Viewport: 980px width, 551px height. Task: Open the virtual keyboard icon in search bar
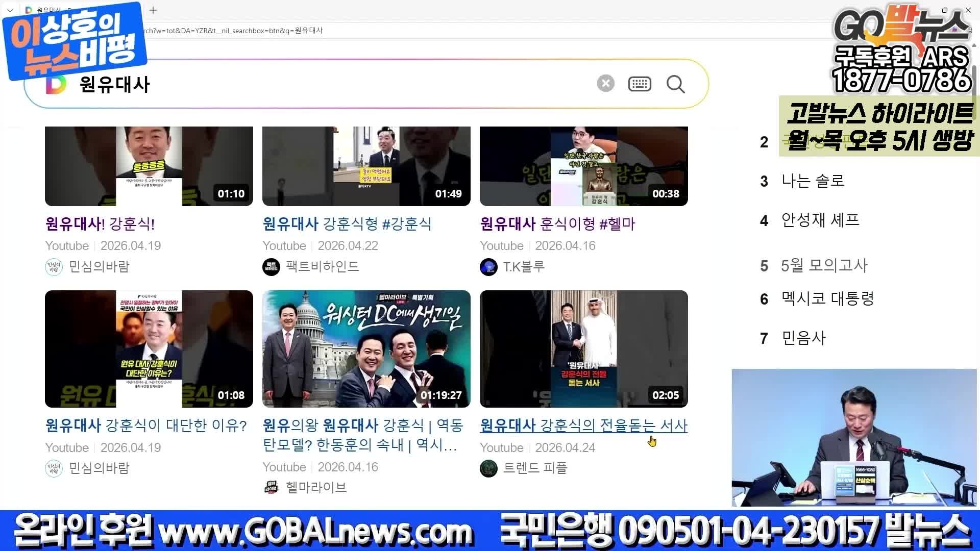point(640,84)
